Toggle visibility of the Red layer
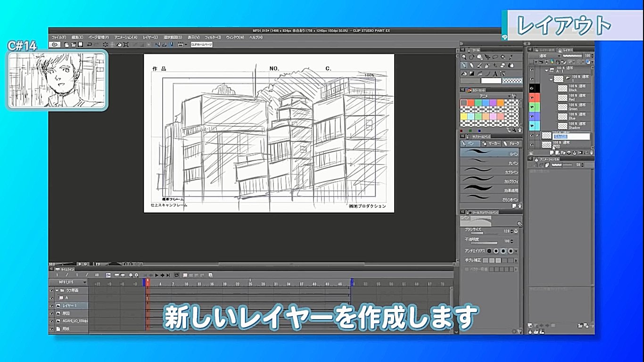644x362 pixels. [531, 97]
